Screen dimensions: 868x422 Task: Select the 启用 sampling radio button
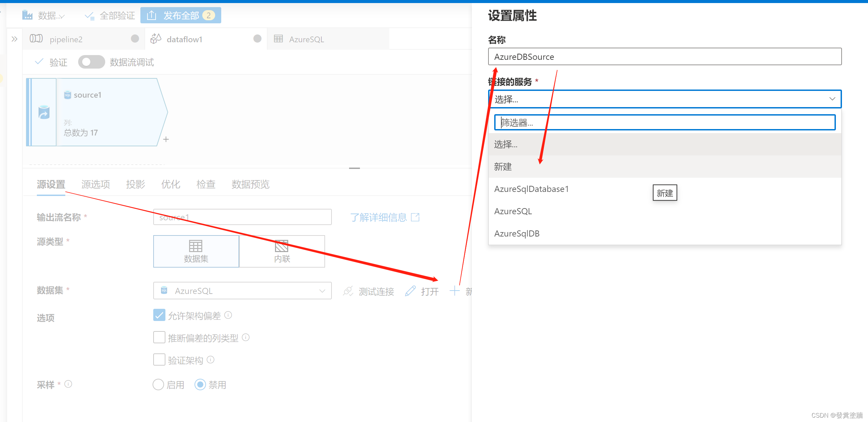158,384
